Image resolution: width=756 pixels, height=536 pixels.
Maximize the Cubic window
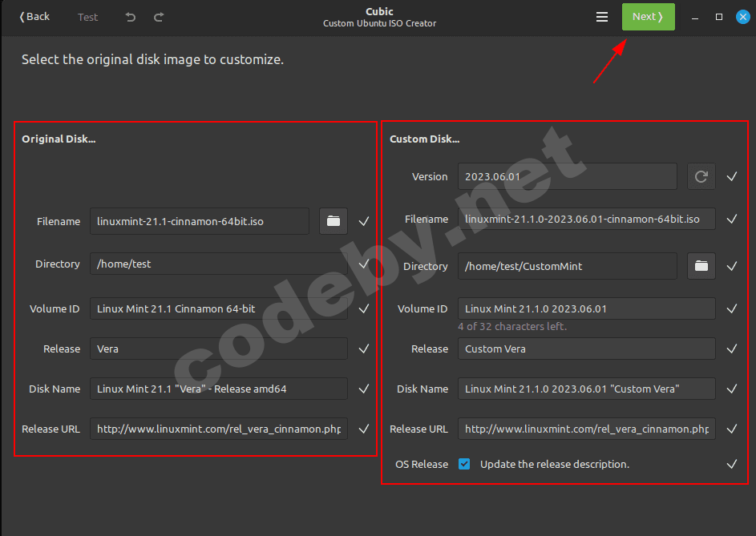pyautogui.click(x=719, y=17)
